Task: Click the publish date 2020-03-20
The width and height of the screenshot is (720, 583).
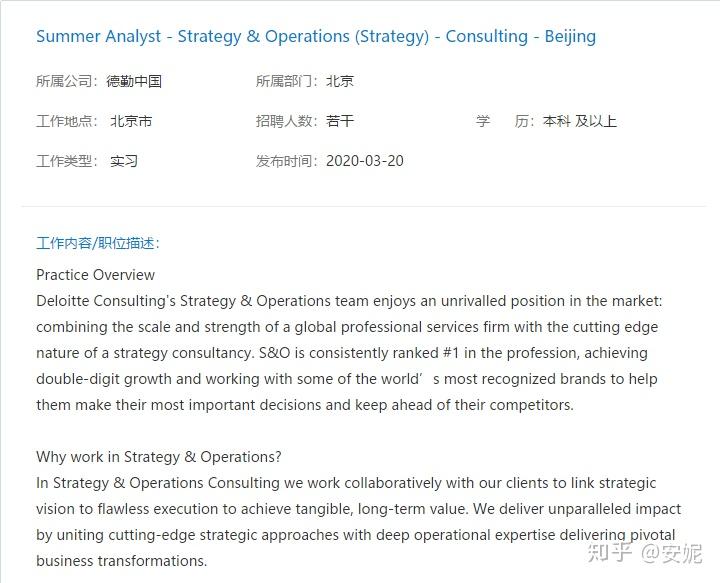Action: 365,161
